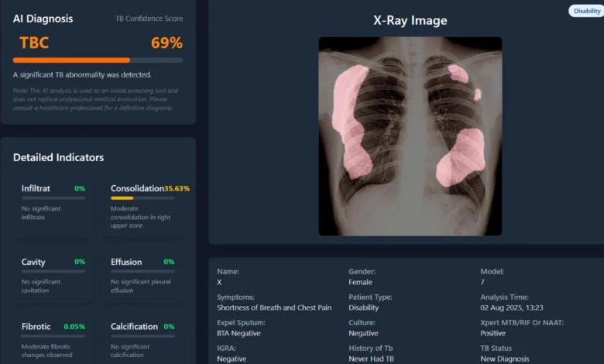Click the 'Never Had TB' history value

click(x=371, y=359)
